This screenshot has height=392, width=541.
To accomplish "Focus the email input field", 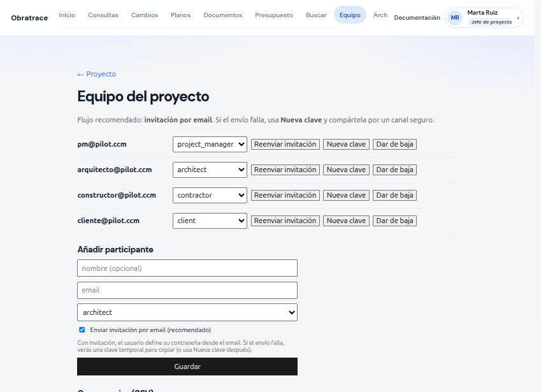I will click(x=187, y=290).
